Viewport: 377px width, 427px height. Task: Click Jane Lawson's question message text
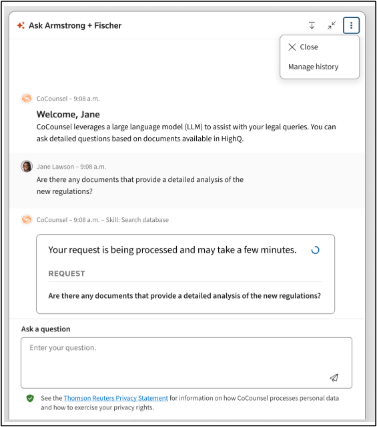click(140, 185)
